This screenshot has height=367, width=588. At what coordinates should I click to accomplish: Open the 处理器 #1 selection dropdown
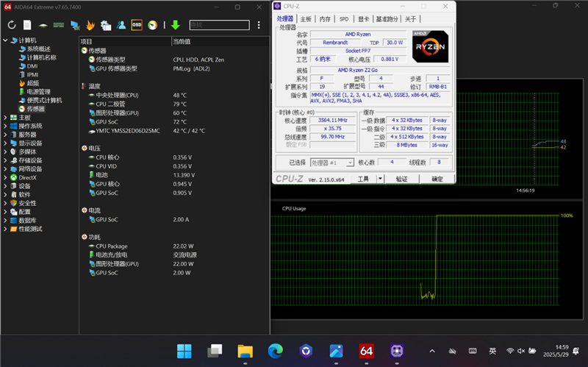tap(332, 163)
